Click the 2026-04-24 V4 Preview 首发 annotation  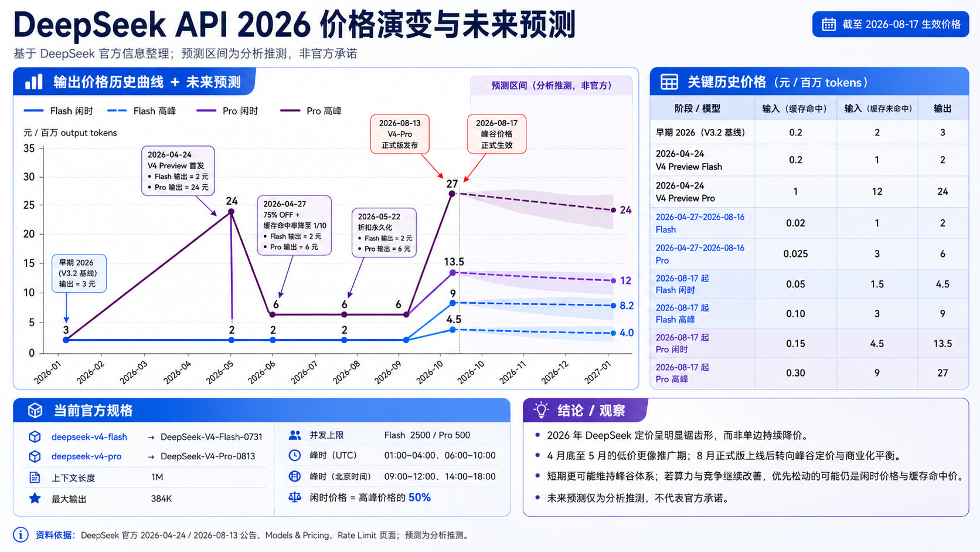click(178, 171)
